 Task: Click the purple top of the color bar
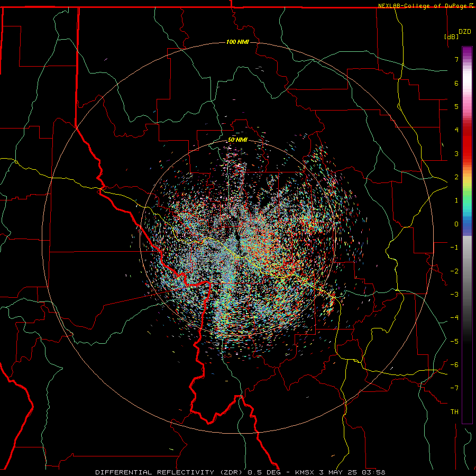[467, 51]
